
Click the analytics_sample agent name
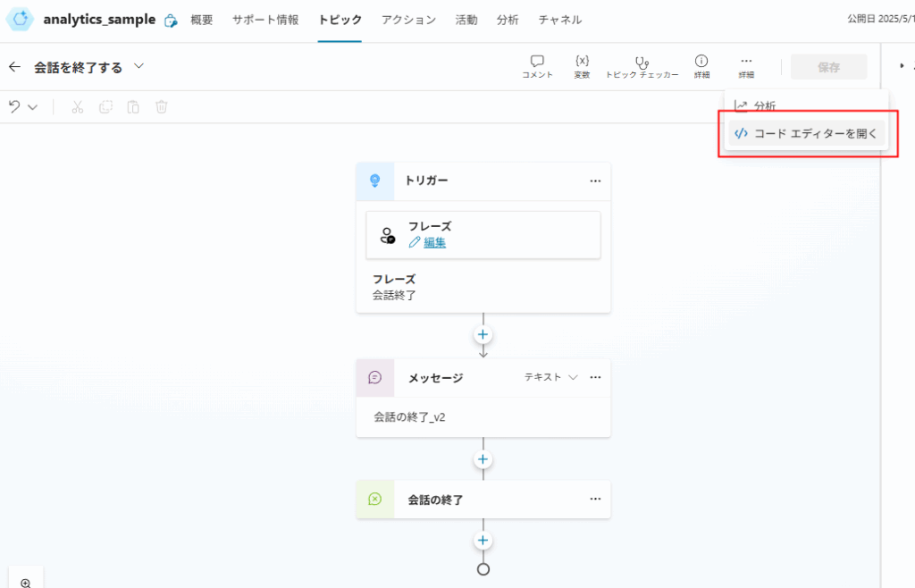pyautogui.click(x=99, y=20)
